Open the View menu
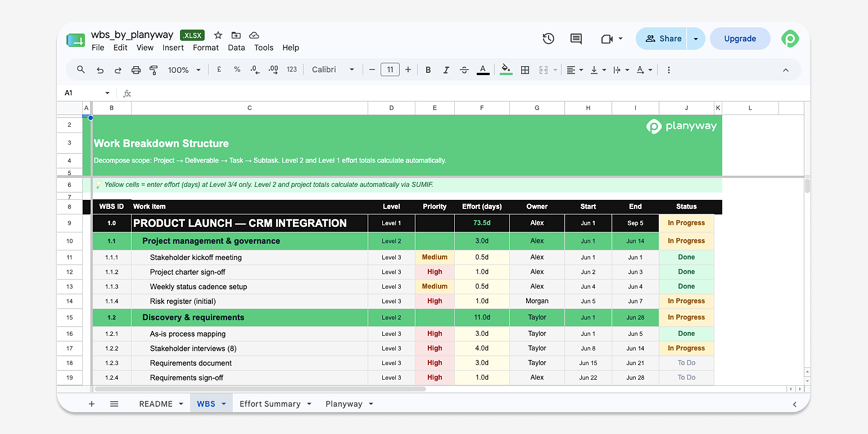Viewport: 868px width, 434px height. pyautogui.click(x=145, y=48)
